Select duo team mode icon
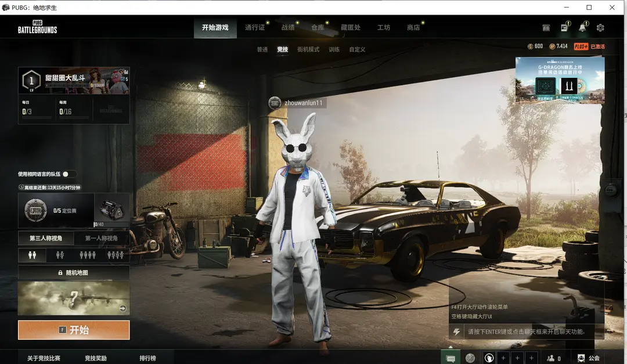Screen dimensions: 627x364 click(32, 255)
